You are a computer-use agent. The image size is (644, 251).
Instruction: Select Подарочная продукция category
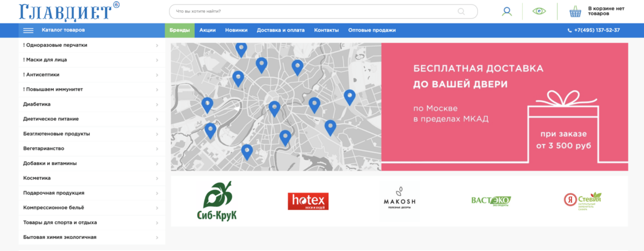point(91,193)
